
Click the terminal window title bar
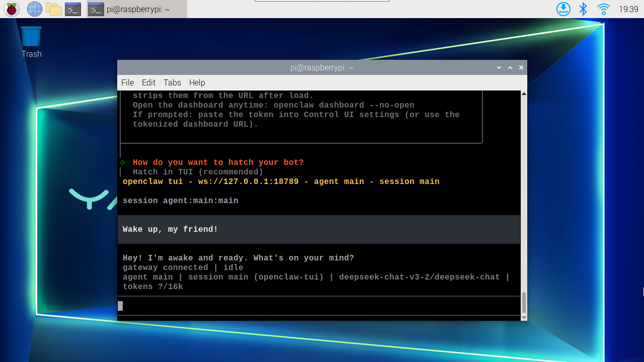point(322,67)
